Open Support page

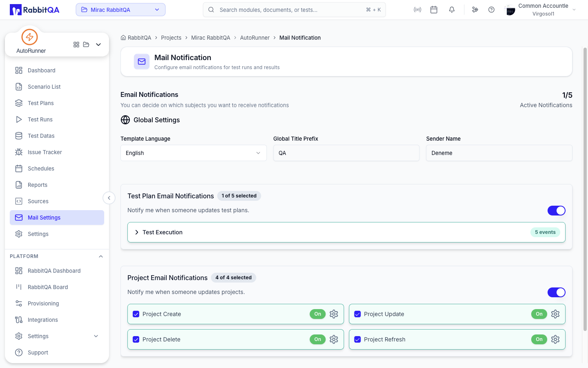point(57,352)
